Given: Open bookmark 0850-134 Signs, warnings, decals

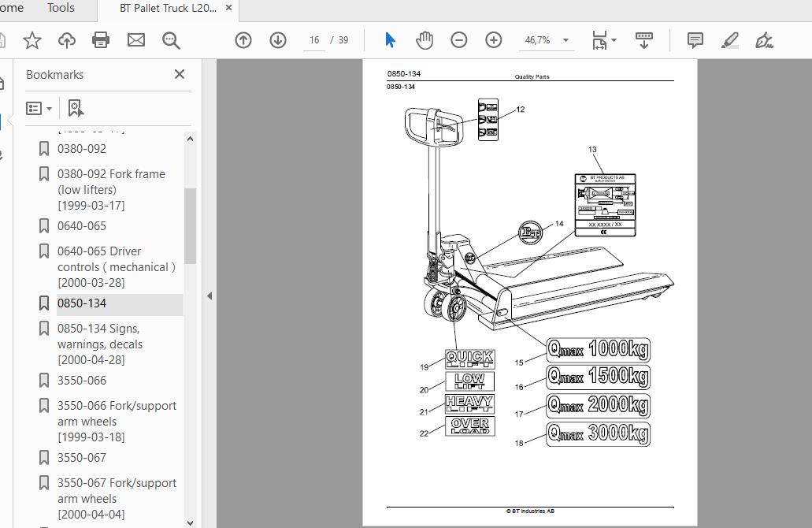Looking at the screenshot, I should click(100, 344).
